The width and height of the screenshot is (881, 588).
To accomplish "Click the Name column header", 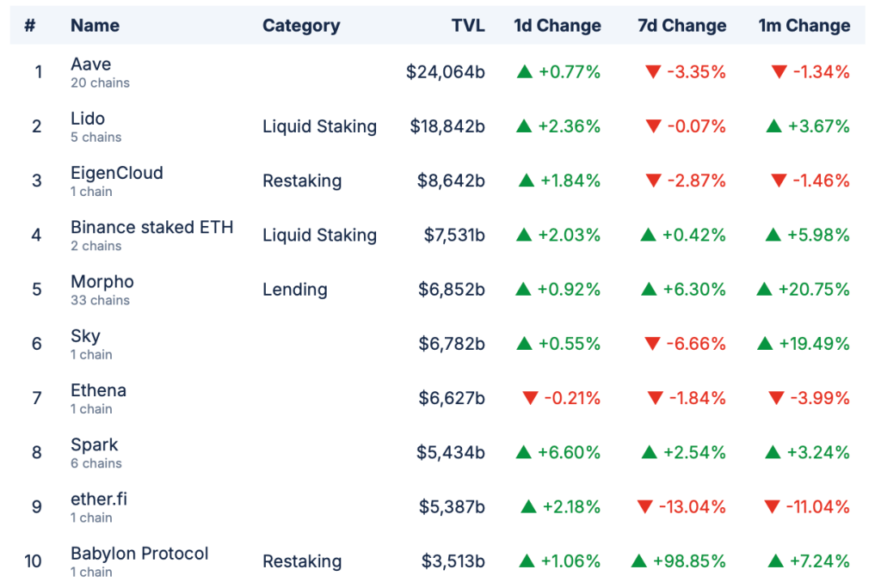I will click(95, 26).
